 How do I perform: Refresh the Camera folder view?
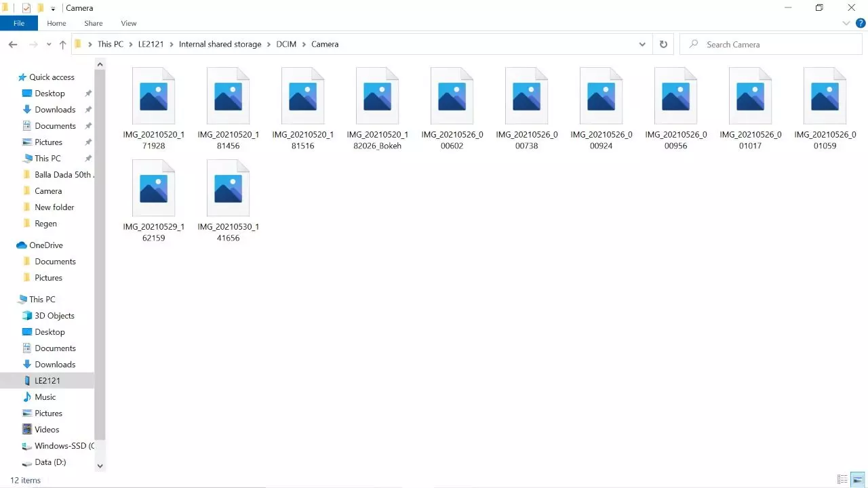(x=663, y=44)
